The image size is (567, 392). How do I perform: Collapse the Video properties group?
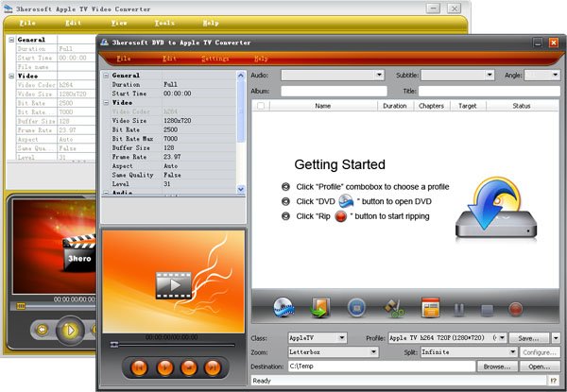click(x=106, y=102)
